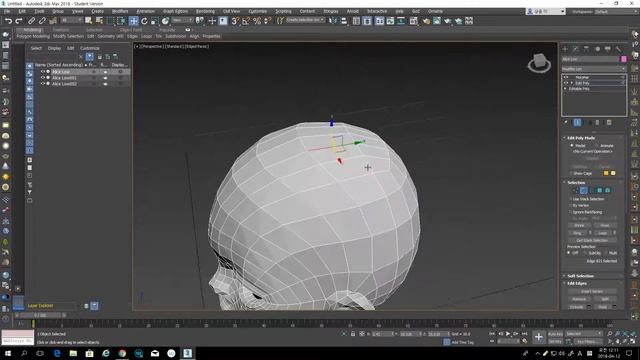This screenshot has height=360, width=640.
Task: Open the Utilities tab of the command panel
Action: click(619, 49)
